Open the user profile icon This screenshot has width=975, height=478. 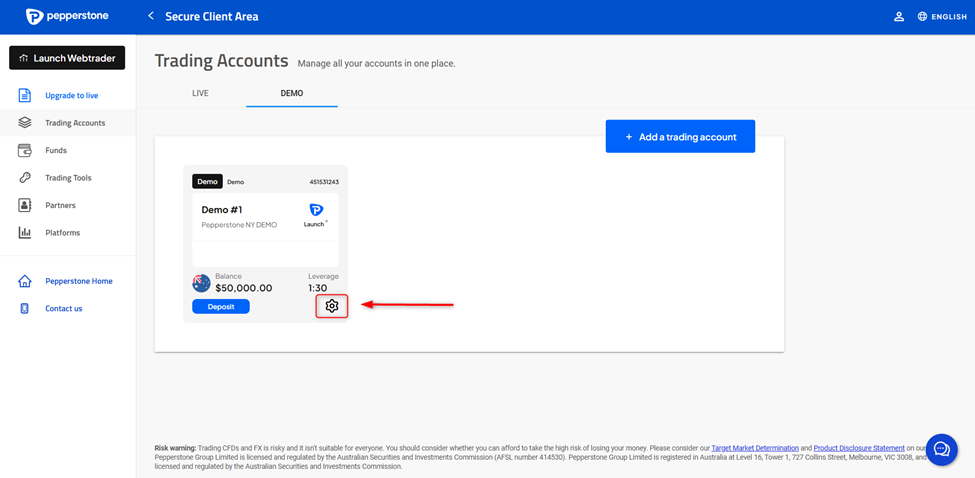pos(899,16)
